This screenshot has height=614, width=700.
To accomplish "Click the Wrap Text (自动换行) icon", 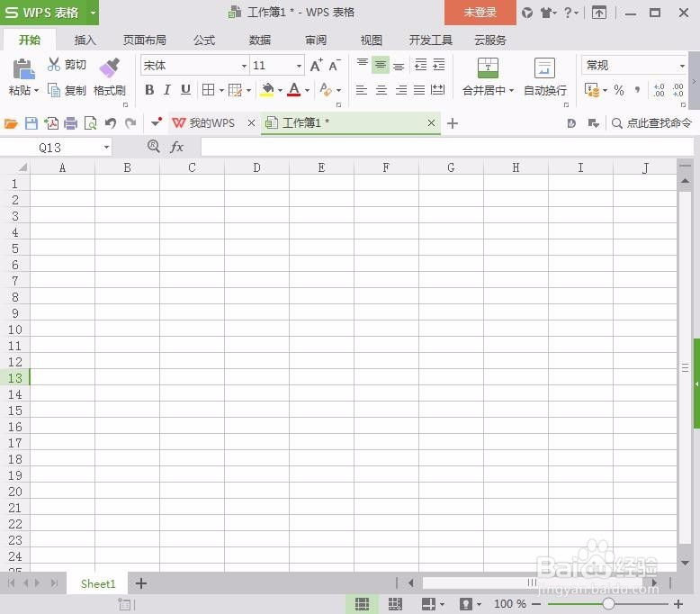I will pyautogui.click(x=544, y=68).
